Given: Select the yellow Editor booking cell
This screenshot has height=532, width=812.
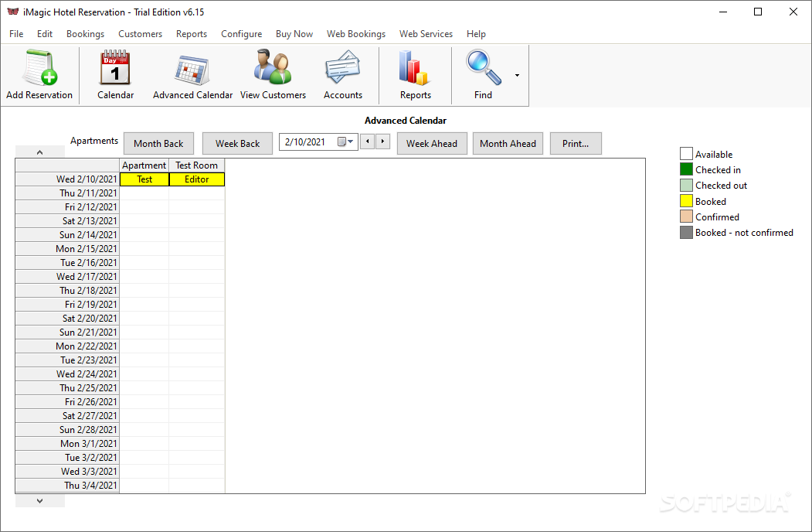Looking at the screenshot, I should tap(197, 179).
